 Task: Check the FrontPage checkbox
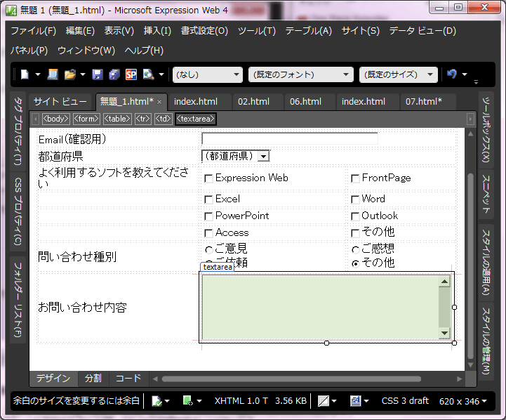click(355, 178)
